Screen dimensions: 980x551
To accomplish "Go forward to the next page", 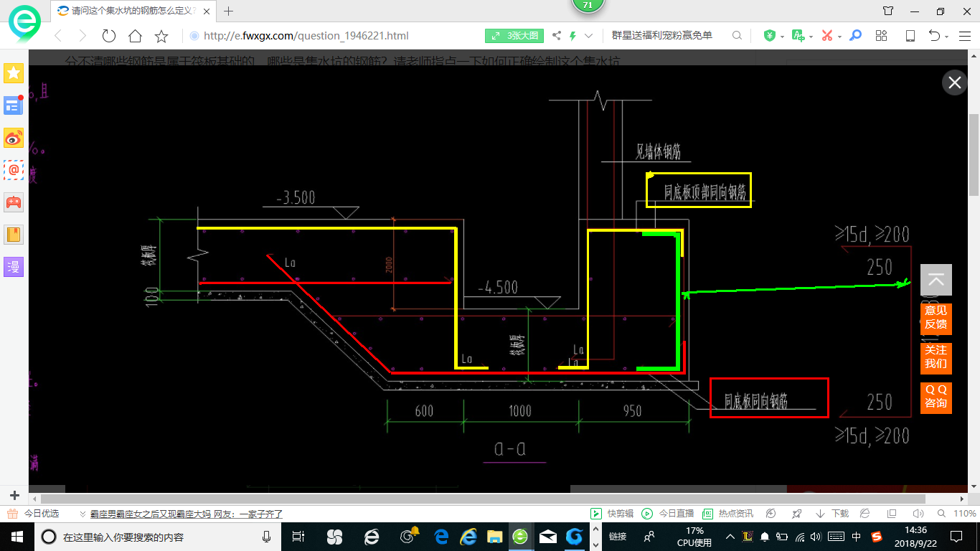I will pyautogui.click(x=83, y=36).
